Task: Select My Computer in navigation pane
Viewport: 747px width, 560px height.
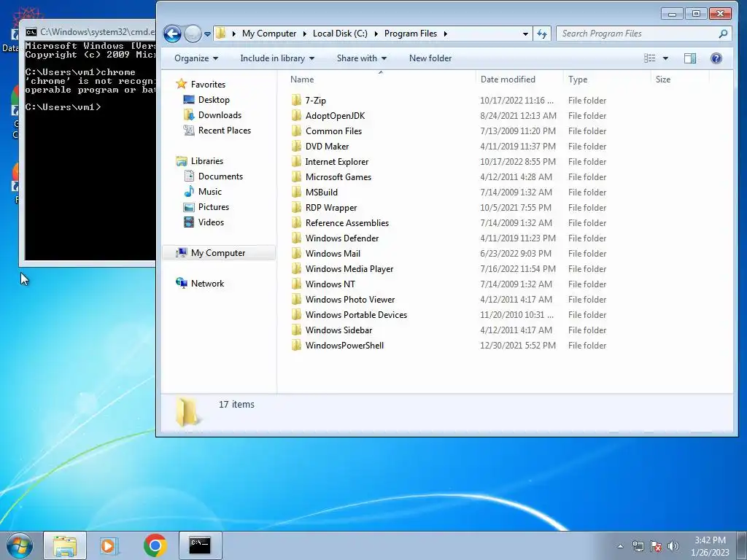Action: point(217,253)
